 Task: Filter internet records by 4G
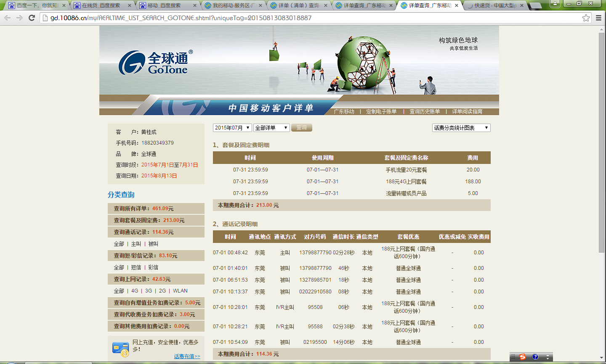tap(135, 291)
